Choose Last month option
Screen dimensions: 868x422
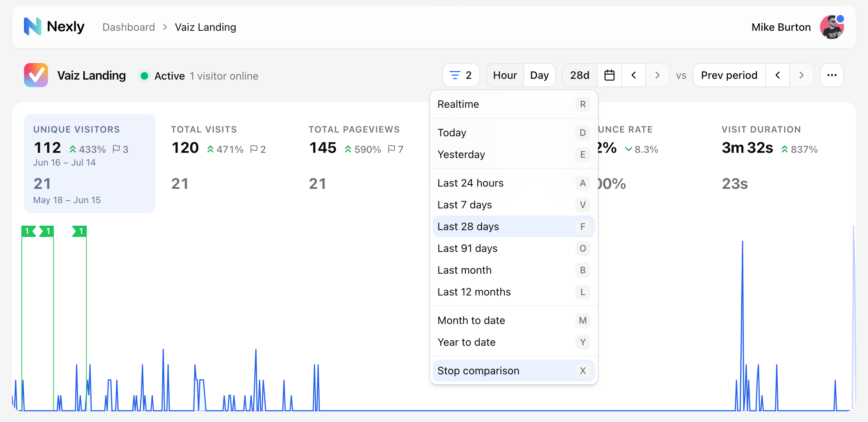pyautogui.click(x=514, y=270)
